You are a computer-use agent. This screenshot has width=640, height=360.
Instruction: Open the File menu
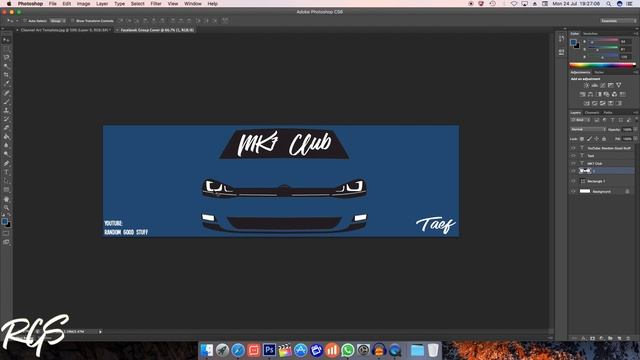tap(53, 4)
